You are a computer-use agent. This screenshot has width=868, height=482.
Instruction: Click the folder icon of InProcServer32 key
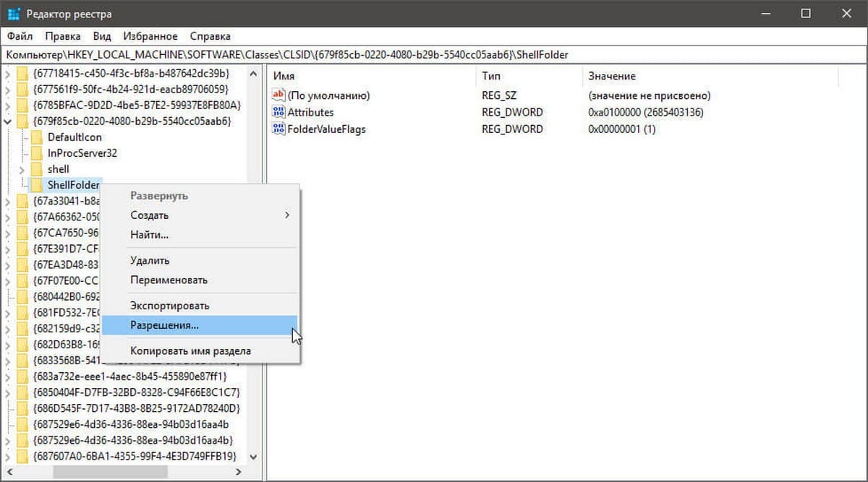point(36,153)
